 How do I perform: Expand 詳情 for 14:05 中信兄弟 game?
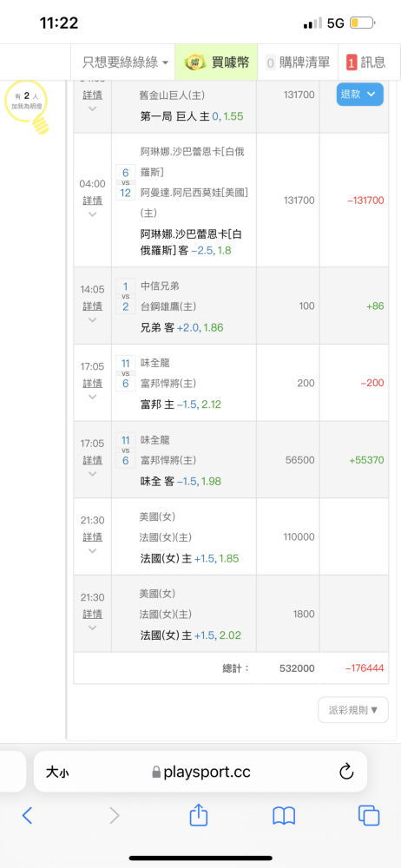click(93, 306)
